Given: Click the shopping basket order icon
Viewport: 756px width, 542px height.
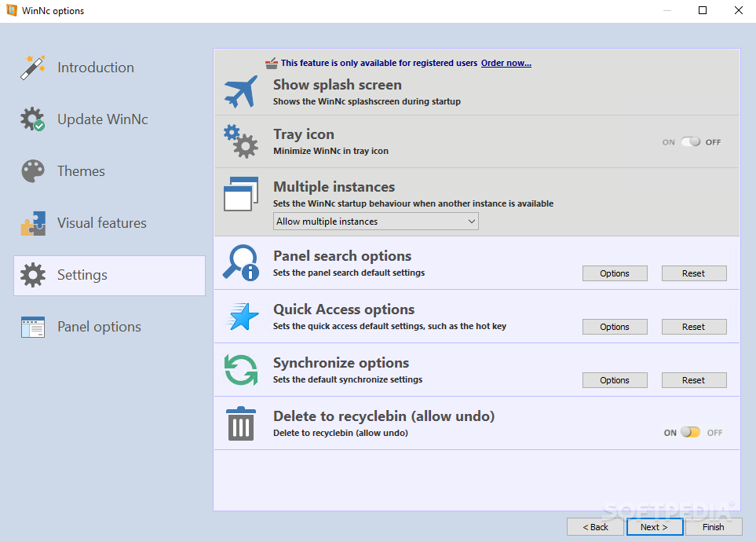Looking at the screenshot, I should pos(272,63).
